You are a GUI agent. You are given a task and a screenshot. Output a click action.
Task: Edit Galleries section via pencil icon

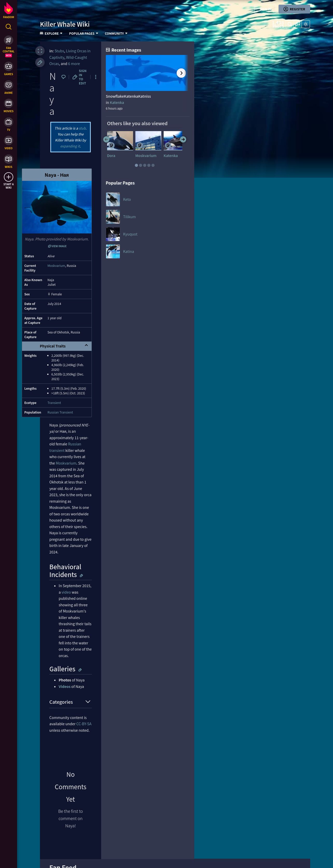(80, 670)
